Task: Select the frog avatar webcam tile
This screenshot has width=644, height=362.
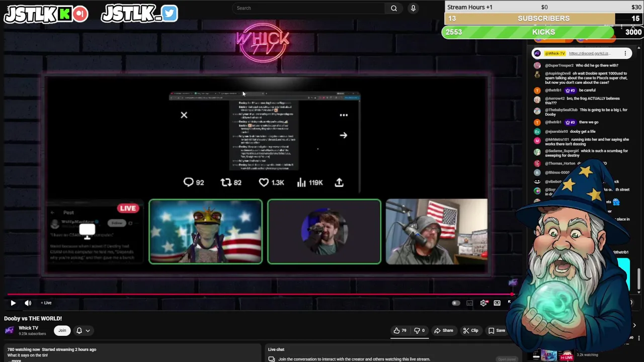Action: pos(205,231)
